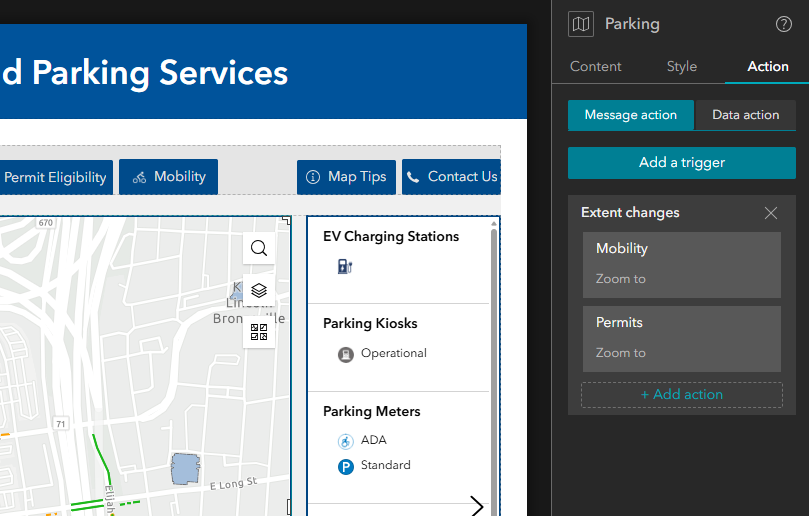The image size is (809, 516).
Task: Expand the Mobility Zoom to action
Action: click(x=681, y=264)
